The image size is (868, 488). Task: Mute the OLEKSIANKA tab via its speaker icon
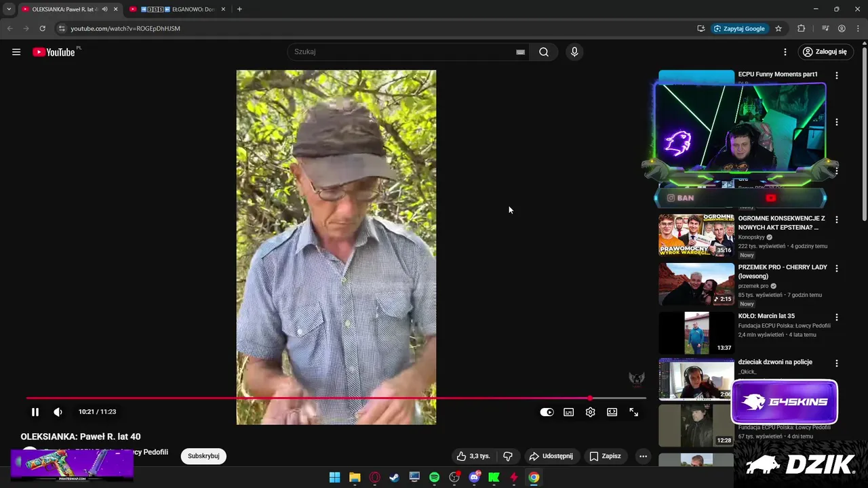(x=104, y=9)
